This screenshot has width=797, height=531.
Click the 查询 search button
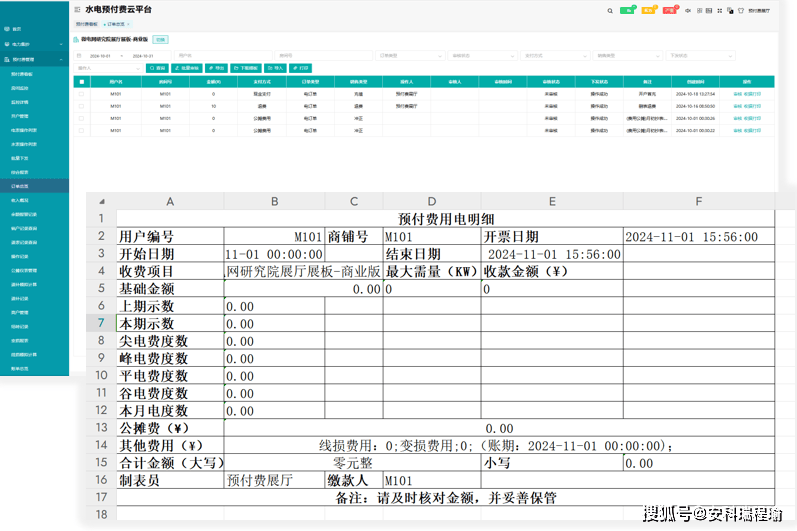click(159, 68)
